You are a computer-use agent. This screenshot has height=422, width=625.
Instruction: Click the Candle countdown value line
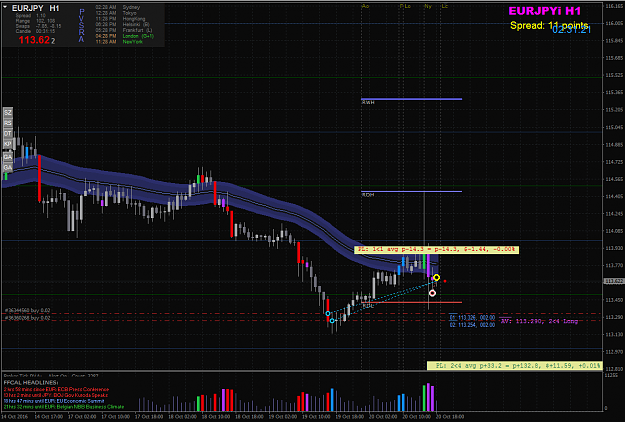(x=35, y=31)
